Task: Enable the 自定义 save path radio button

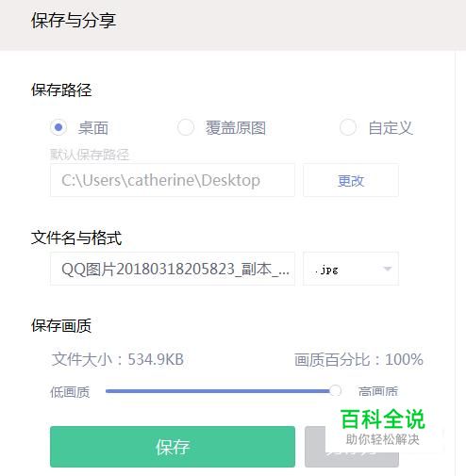Action: click(x=348, y=127)
